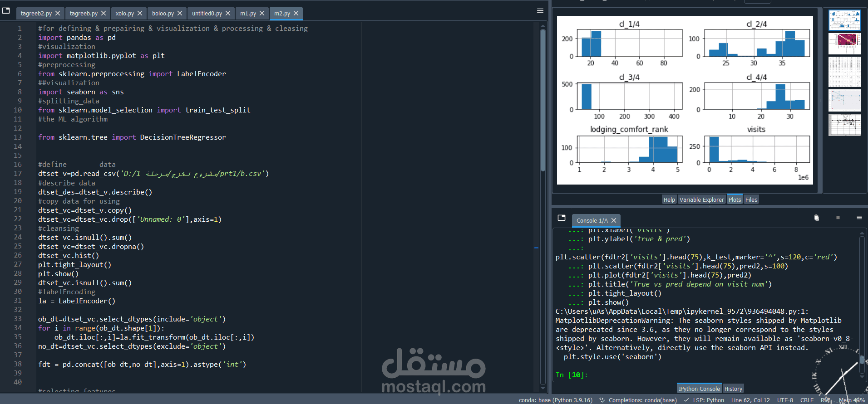The height and width of the screenshot is (404, 868).
Task: Switch to the tagreeb2.py editor tab
Action: pyautogui.click(x=36, y=14)
